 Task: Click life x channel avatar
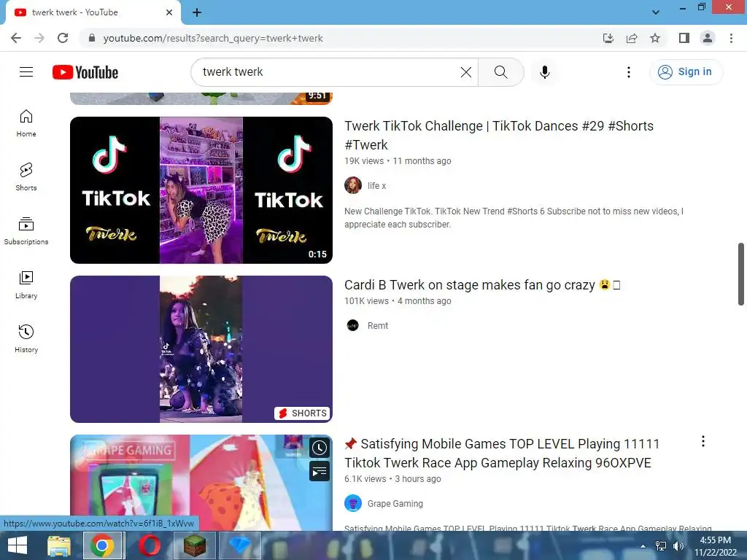tap(353, 185)
